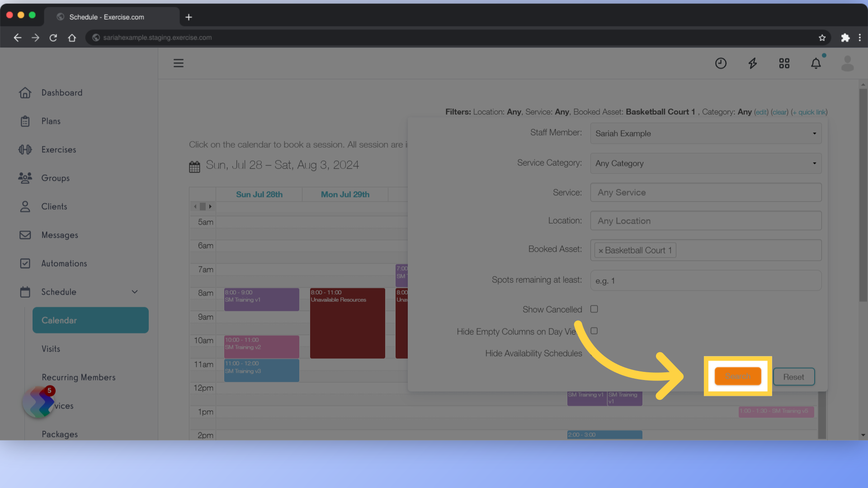Image resolution: width=868 pixels, height=488 pixels.
Task: Click Mon Jul 29th column header
Action: pyautogui.click(x=345, y=194)
